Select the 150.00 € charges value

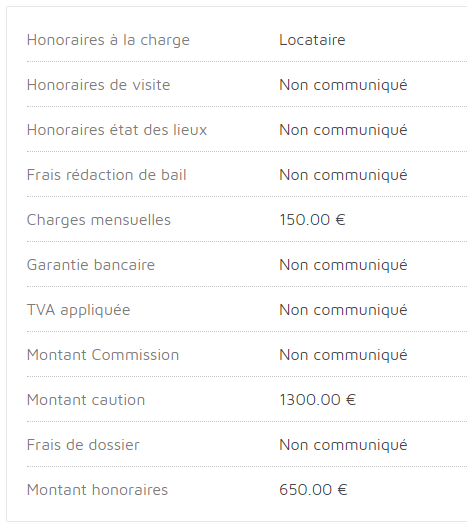[x=312, y=220]
